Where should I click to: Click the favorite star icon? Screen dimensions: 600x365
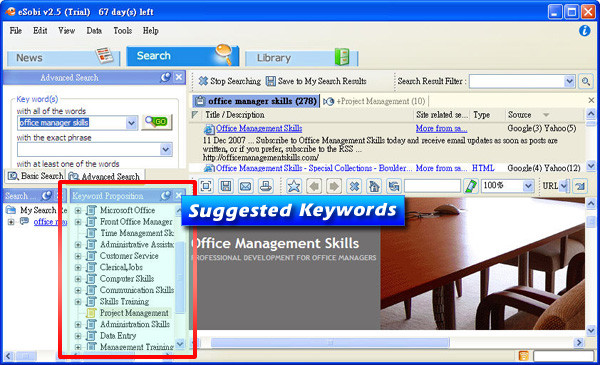[x=293, y=186]
